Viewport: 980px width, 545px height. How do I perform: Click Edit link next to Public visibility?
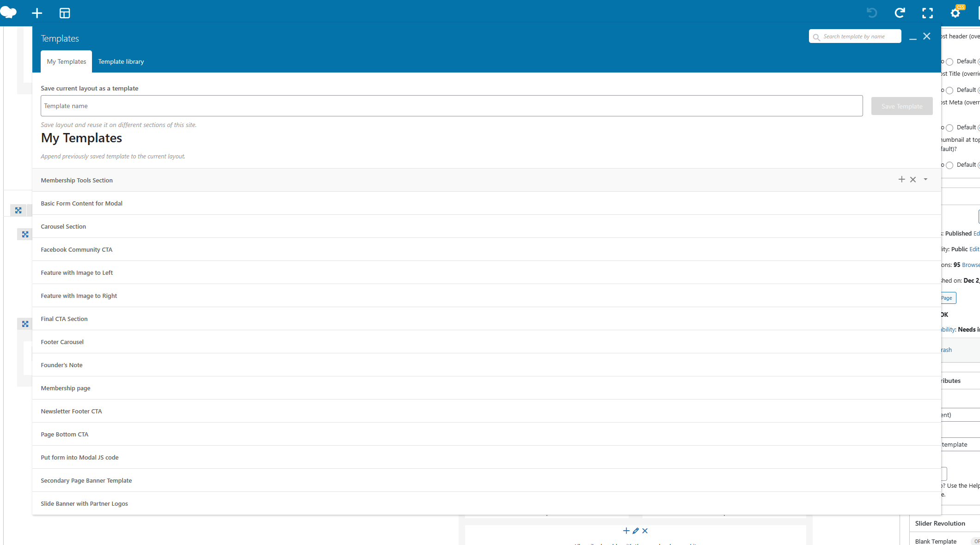[974, 249]
